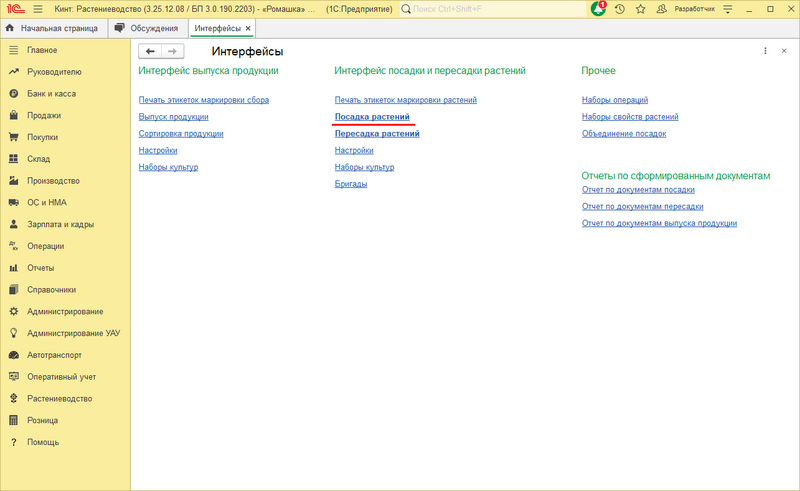The width and height of the screenshot is (800, 491).
Task: Click the Операции icon
Action: point(14,246)
